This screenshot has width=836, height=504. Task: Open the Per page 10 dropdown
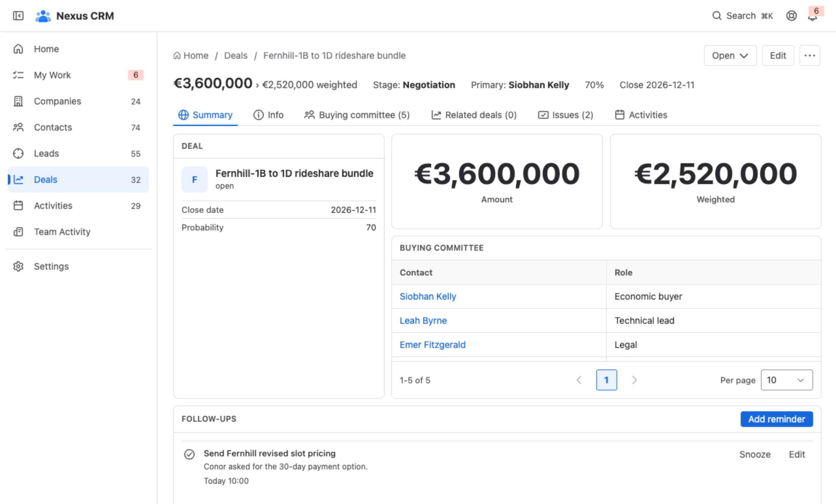point(786,380)
